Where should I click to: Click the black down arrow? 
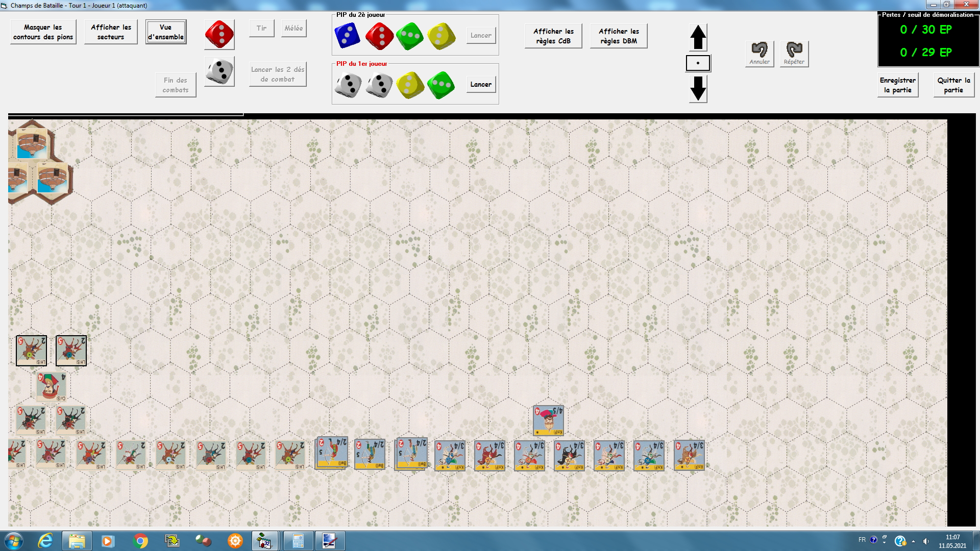click(x=698, y=89)
